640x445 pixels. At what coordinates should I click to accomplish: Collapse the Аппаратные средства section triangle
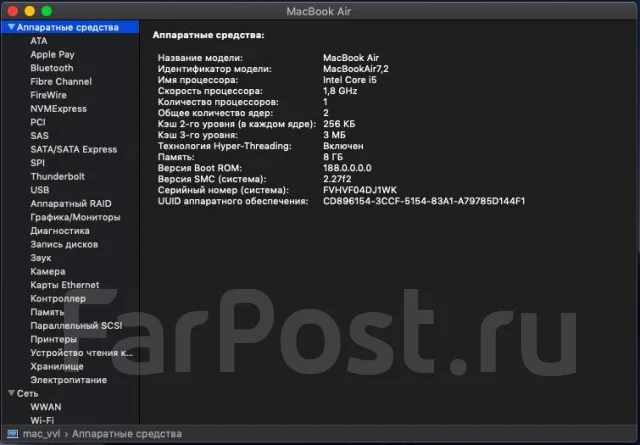point(11,27)
